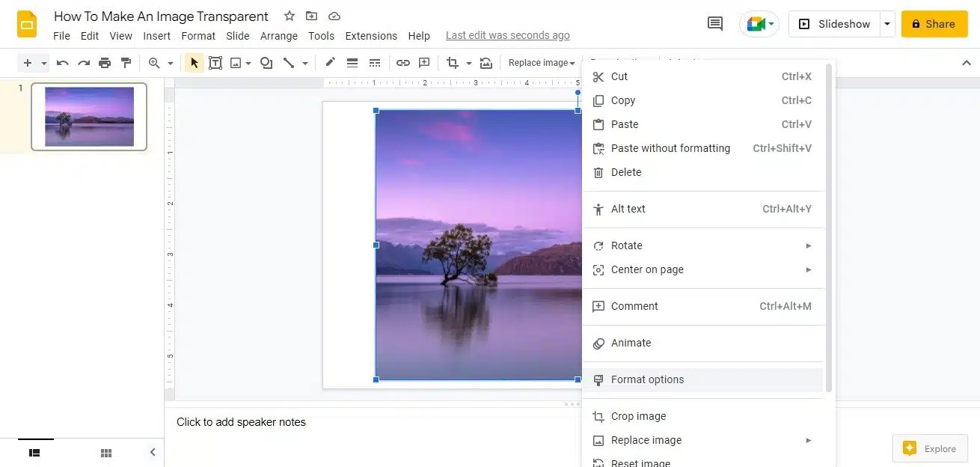Click the Border color pencil icon
This screenshot has width=980, height=467.
click(x=330, y=63)
